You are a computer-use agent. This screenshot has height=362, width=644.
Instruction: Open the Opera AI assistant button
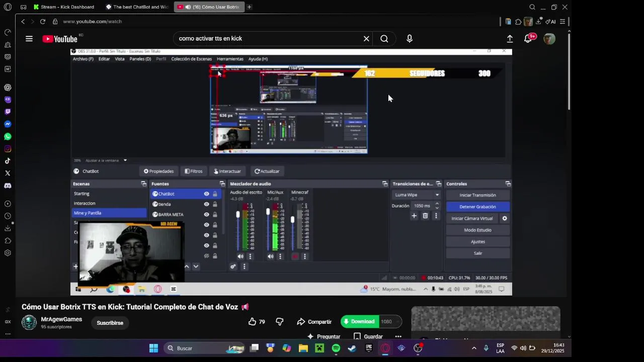click(550, 22)
